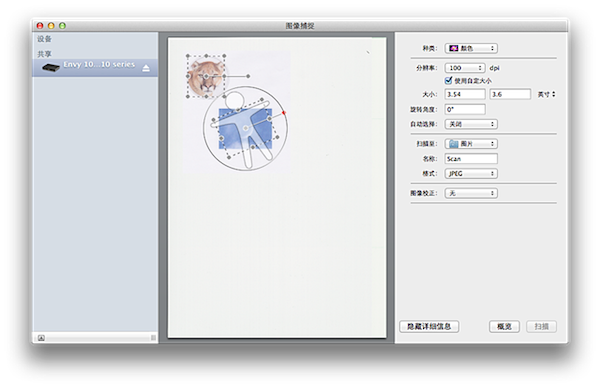
Task: Click the red rotation handle on the circle
Action: (x=284, y=112)
